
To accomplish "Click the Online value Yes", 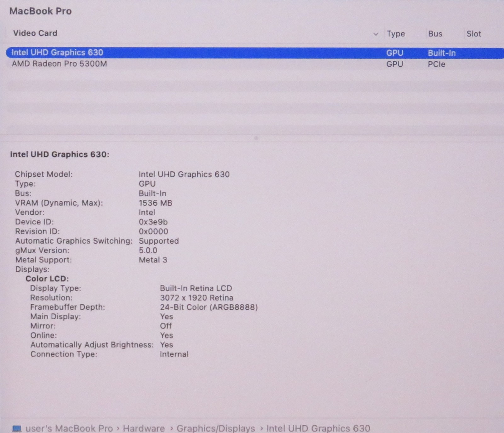I will 166,335.
